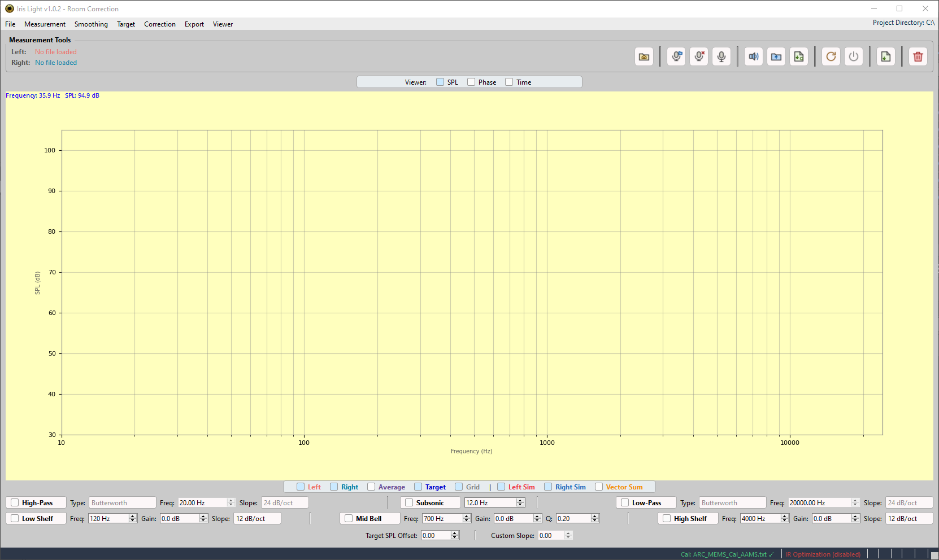Toggle the Right Sim curve checkbox
This screenshot has width=939, height=560.
pyautogui.click(x=548, y=487)
